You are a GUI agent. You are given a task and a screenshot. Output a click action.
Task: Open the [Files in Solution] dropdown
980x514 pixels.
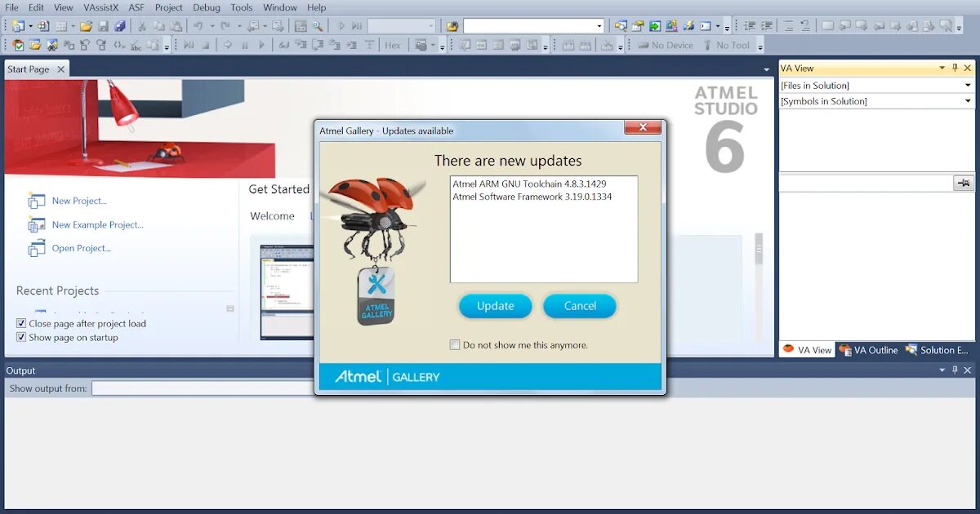click(968, 86)
